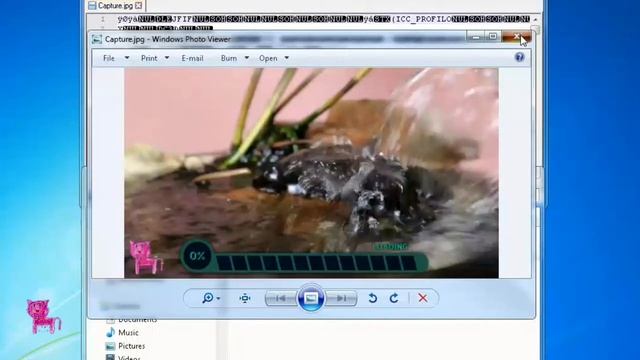Select the Capture.jpg editor tab
Image resolution: width=640 pixels, height=360 pixels.
point(115,6)
